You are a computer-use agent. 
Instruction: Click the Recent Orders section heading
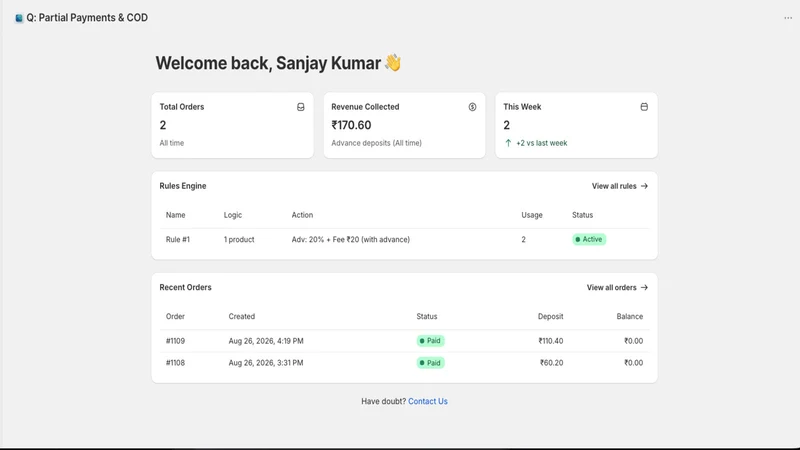(185, 288)
